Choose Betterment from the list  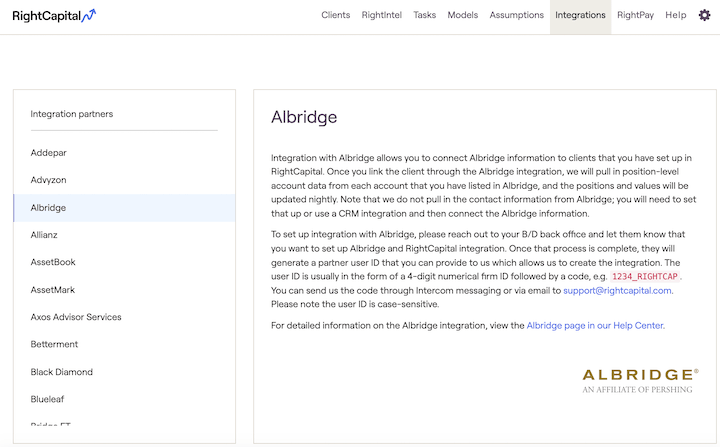(54, 344)
